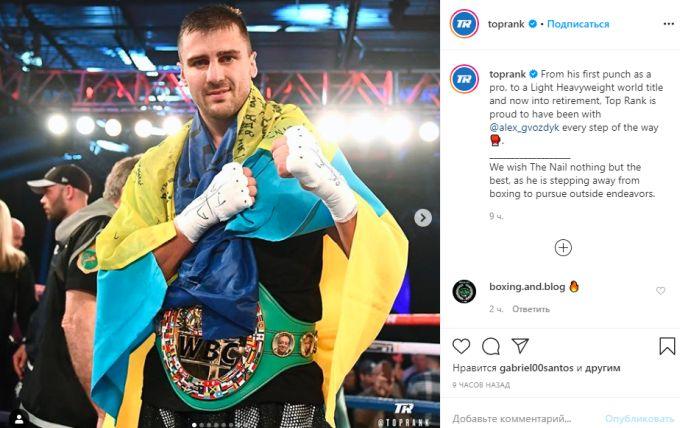680x428 pixels.
Task: View other likers via другим
Action: tap(602, 368)
